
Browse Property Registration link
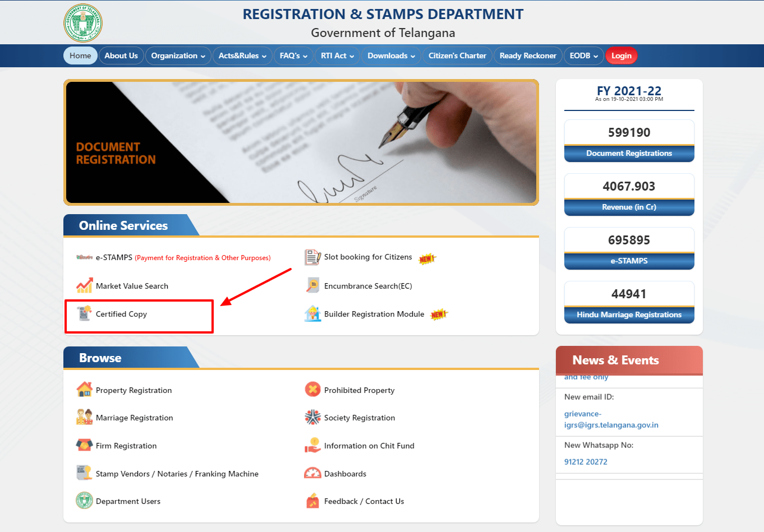pyautogui.click(x=134, y=390)
